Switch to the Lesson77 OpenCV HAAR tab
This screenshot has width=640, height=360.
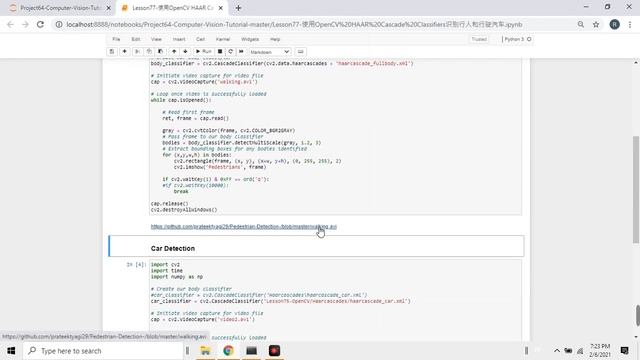click(x=172, y=8)
